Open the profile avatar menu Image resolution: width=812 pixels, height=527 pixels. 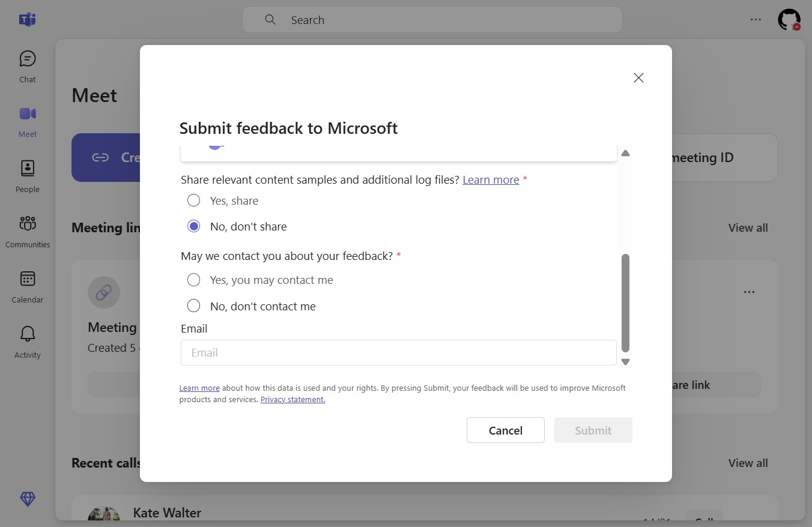coord(789,19)
